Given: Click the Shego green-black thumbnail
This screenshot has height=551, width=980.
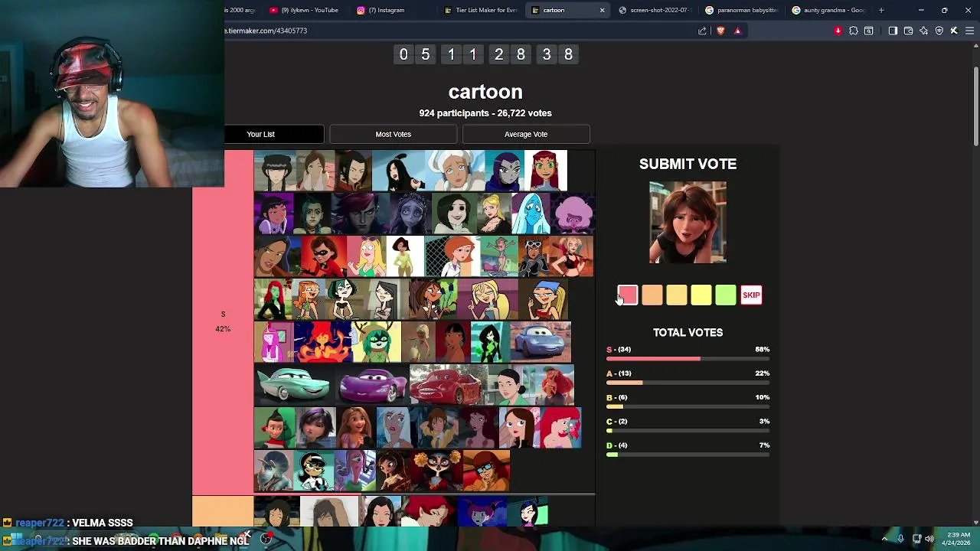Looking at the screenshot, I should coord(489,342).
